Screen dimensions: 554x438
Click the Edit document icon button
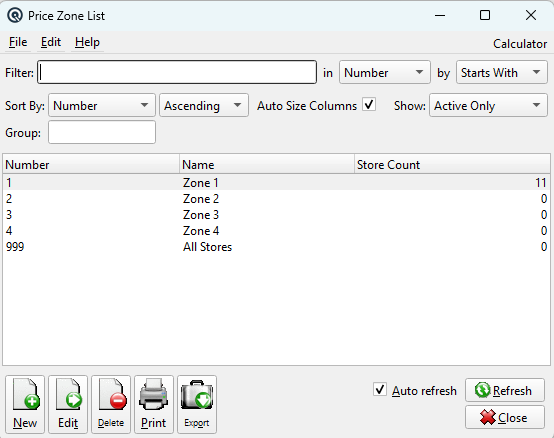(x=68, y=404)
